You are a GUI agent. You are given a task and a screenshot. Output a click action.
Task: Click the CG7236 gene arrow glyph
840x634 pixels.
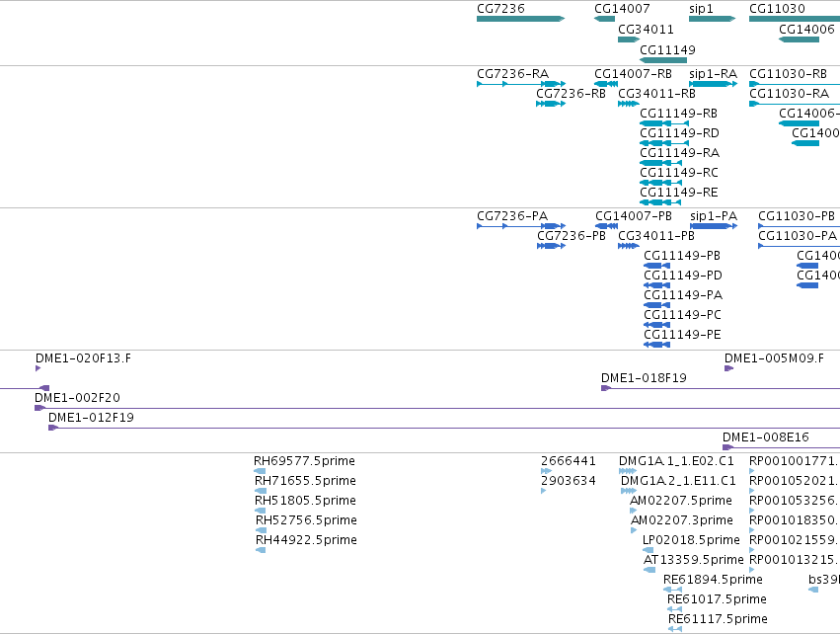click(521, 19)
